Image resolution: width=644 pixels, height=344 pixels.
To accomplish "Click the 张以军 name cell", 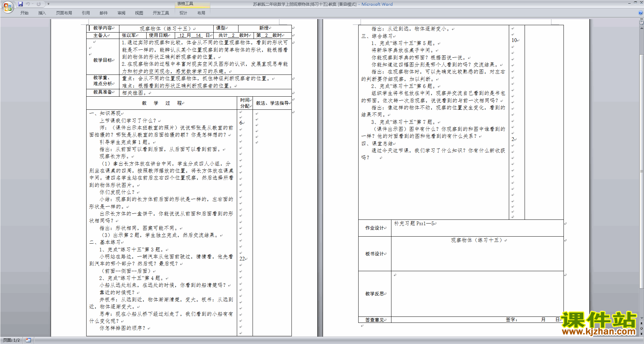I will pos(133,35).
